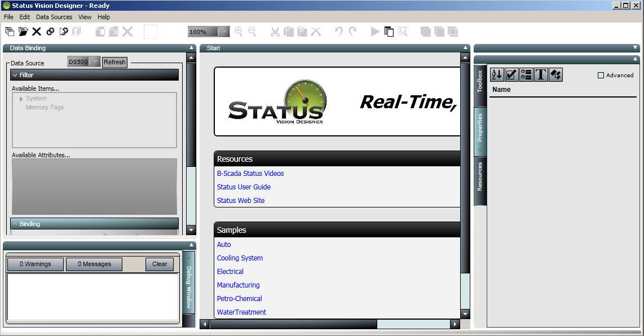Viewport: 644px width, 336px height.
Task: Click the Run arrow icon on the toolbar
Action: point(374,32)
